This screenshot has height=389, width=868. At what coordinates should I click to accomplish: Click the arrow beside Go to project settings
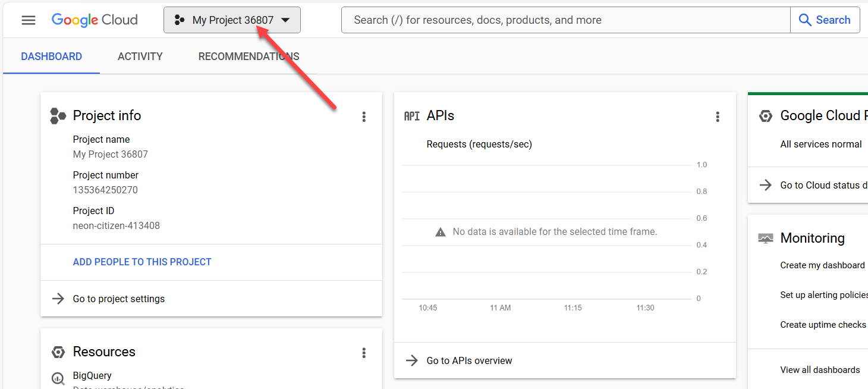(x=58, y=299)
